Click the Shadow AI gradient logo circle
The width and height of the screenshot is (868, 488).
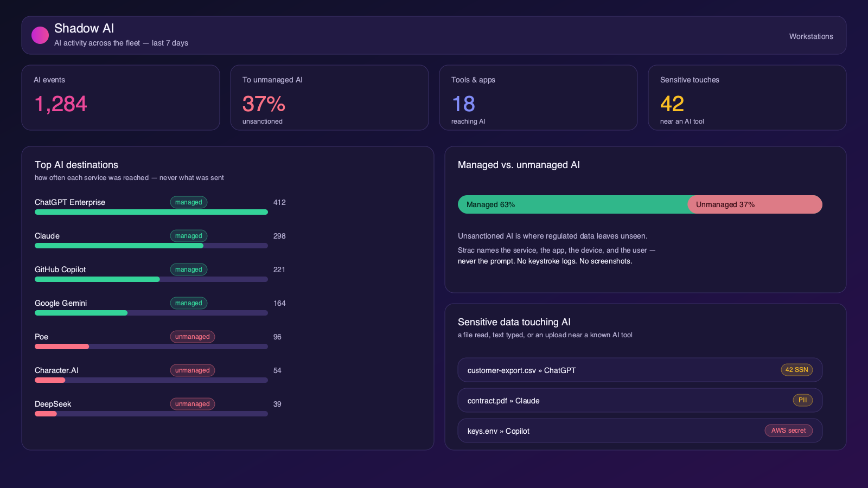(40, 35)
